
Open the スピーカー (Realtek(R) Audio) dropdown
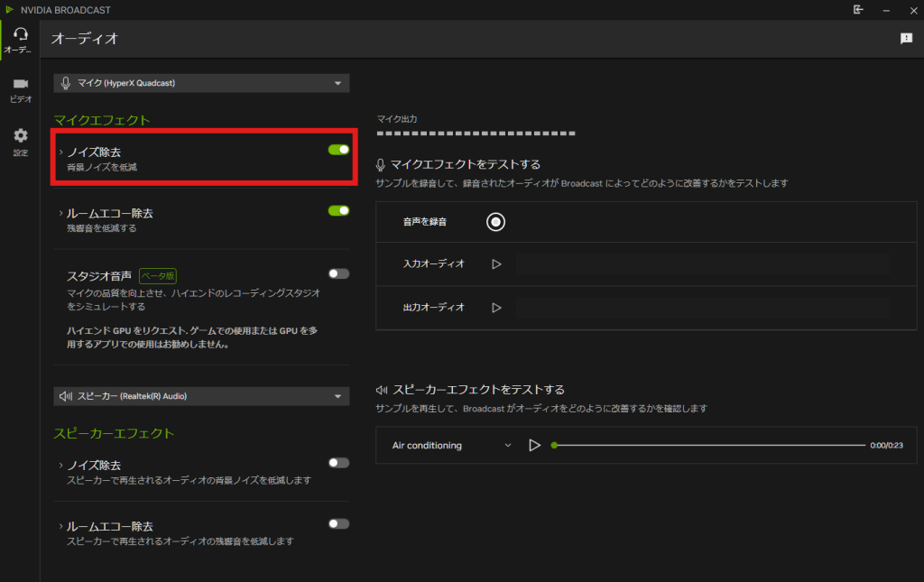tap(201, 396)
